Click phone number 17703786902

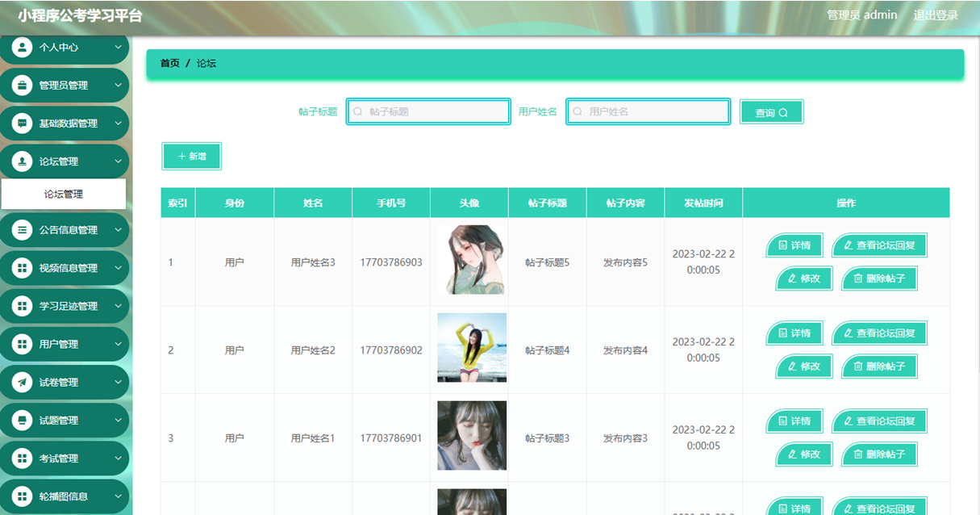[391, 350]
